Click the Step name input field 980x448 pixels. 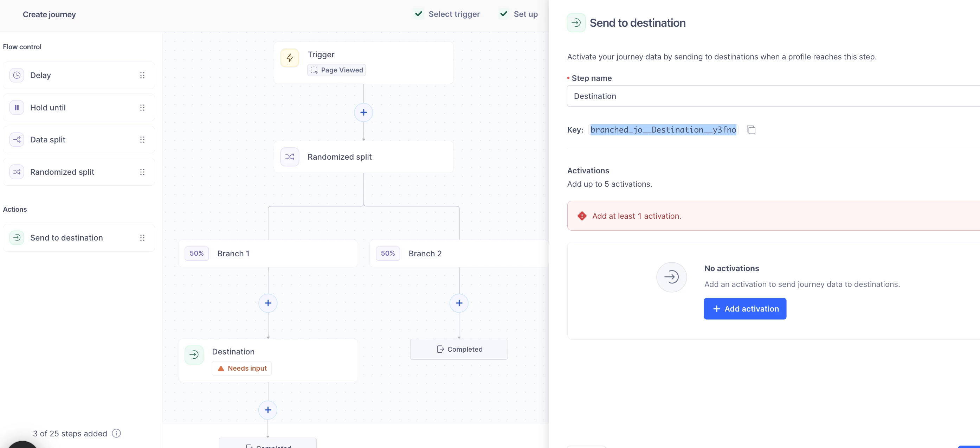click(x=773, y=96)
